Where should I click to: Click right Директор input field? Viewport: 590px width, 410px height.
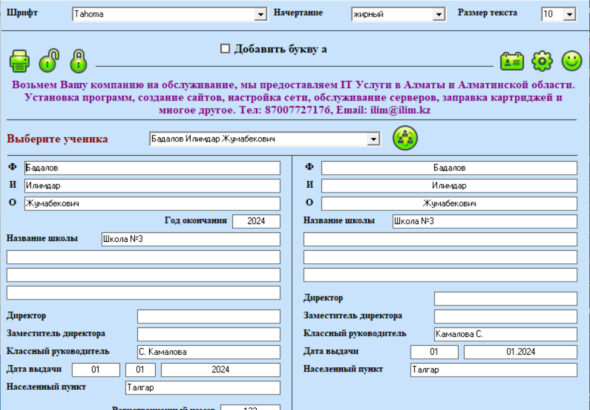[x=506, y=299]
